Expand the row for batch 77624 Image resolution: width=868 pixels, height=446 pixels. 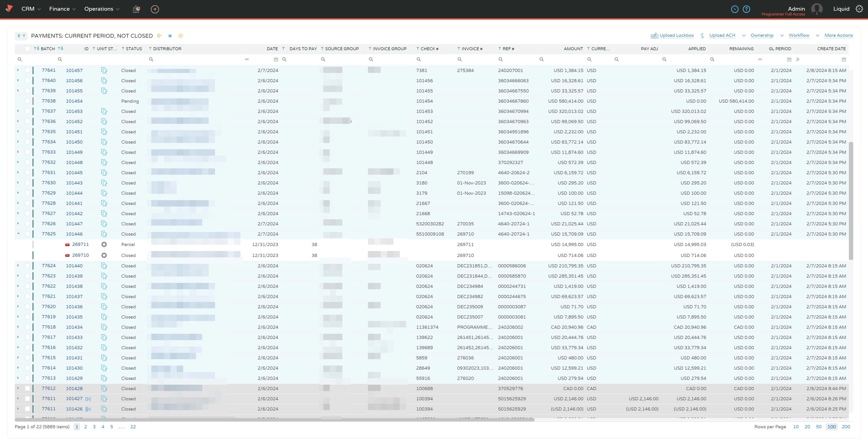click(18, 266)
